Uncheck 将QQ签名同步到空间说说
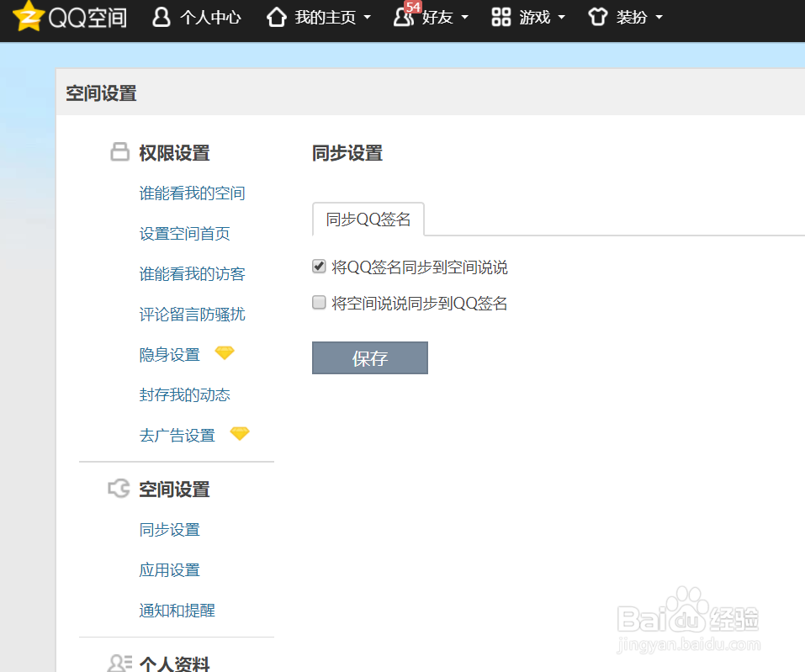The image size is (805, 672). tap(319, 266)
